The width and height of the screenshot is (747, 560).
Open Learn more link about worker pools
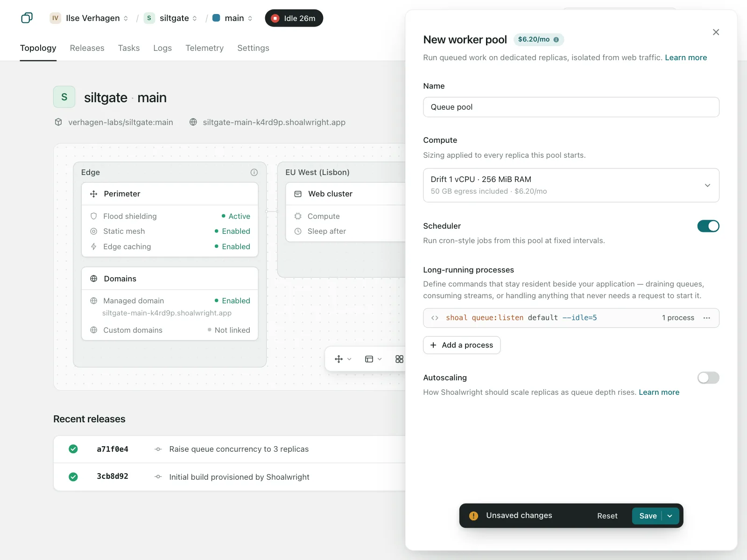[x=686, y=57]
